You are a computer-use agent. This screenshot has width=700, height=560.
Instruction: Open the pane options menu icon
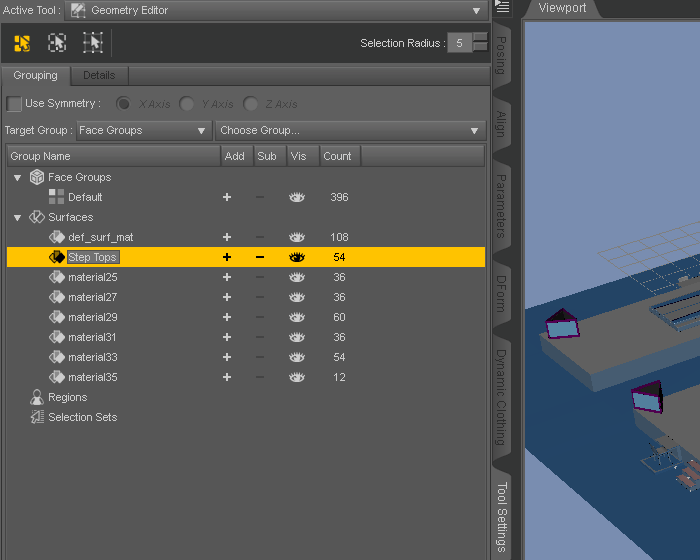[x=503, y=7]
